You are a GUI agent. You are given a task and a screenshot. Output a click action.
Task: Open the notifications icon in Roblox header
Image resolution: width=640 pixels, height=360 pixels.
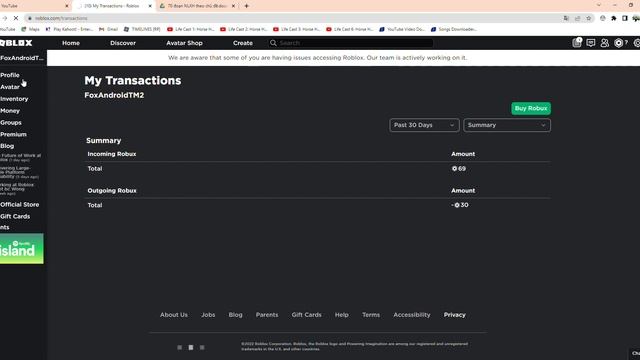[577, 43]
